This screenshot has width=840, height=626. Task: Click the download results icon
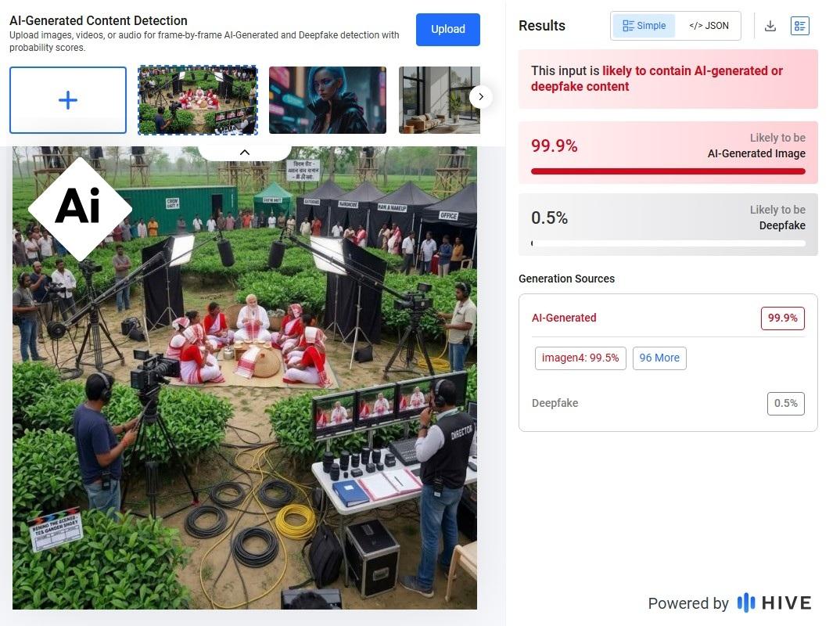770,26
